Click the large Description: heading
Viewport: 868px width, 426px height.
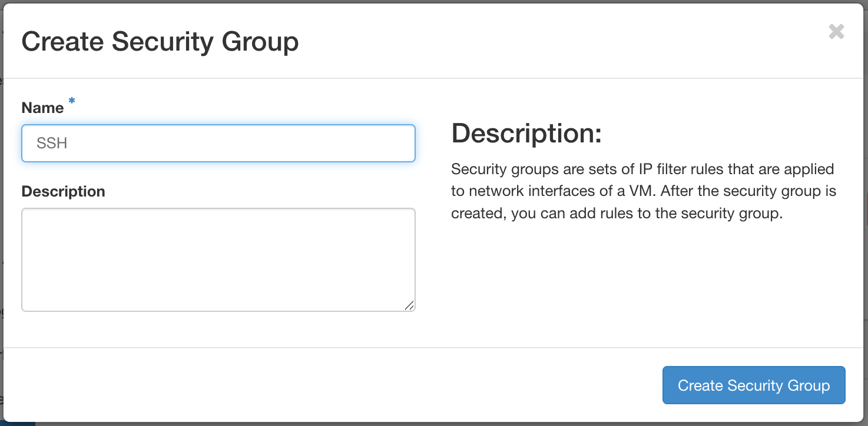click(x=526, y=134)
